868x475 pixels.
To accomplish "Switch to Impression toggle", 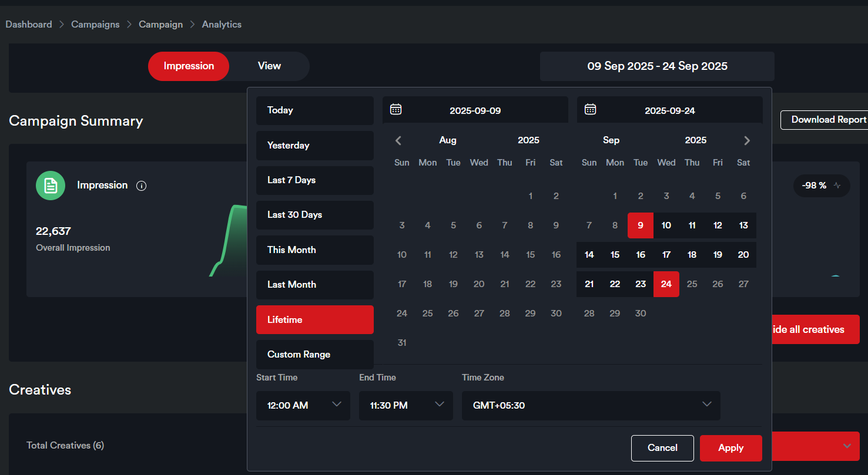I will 189,66.
